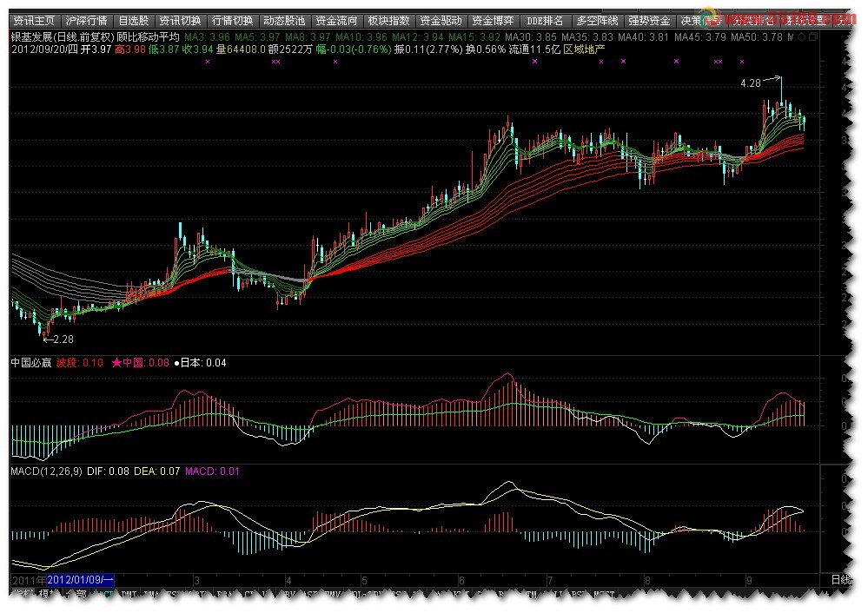Viewport: 868px width, 613px height.
Task: Click the ★中国: 0.08 value
Action: pyautogui.click(x=141, y=363)
